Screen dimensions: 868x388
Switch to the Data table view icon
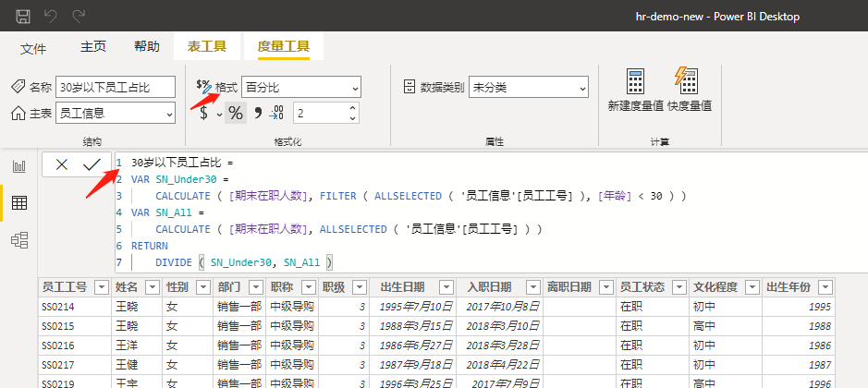click(18, 203)
